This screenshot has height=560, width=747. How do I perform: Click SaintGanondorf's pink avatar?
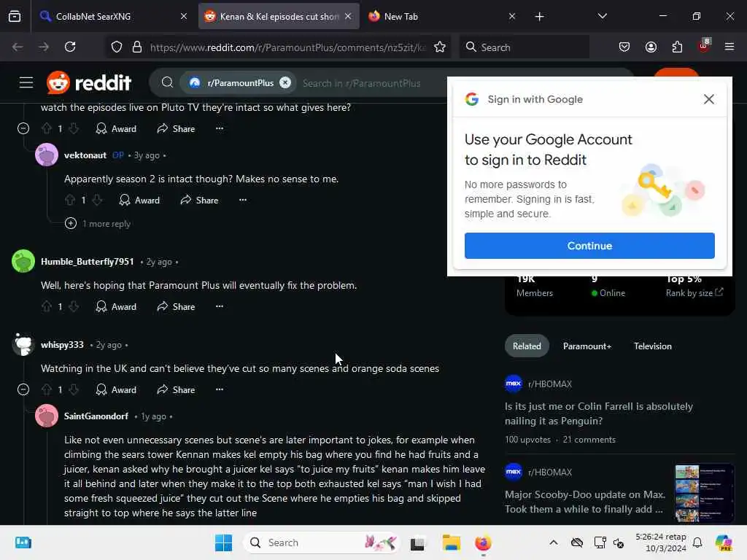pyautogui.click(x=47, y=416)
